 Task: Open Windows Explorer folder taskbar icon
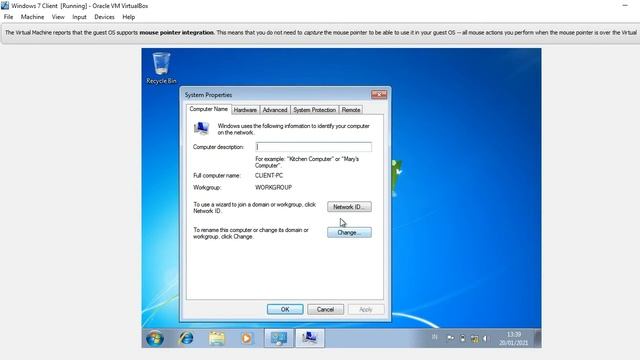pos(217,338)
